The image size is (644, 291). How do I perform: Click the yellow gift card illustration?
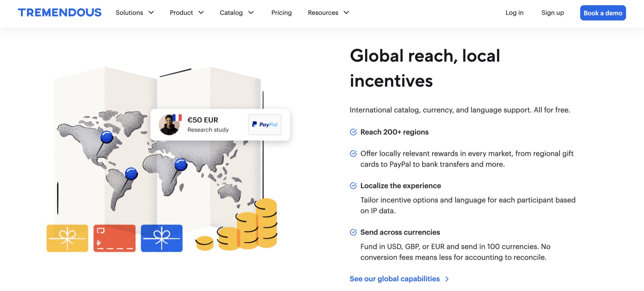coord(67,238)
